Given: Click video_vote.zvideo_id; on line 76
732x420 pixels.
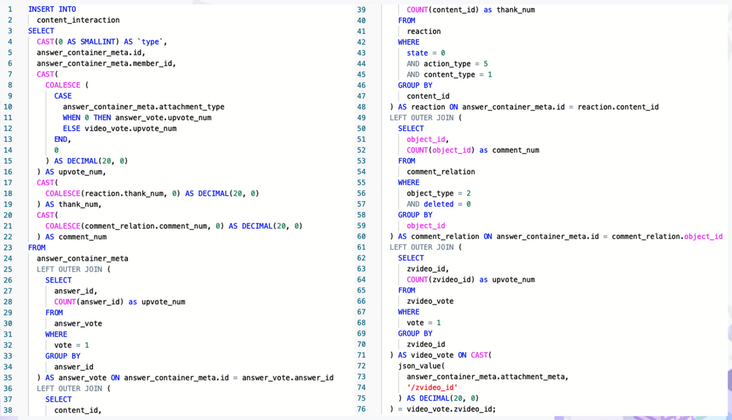Looking at the screenshot, I should tap(451, 409).
